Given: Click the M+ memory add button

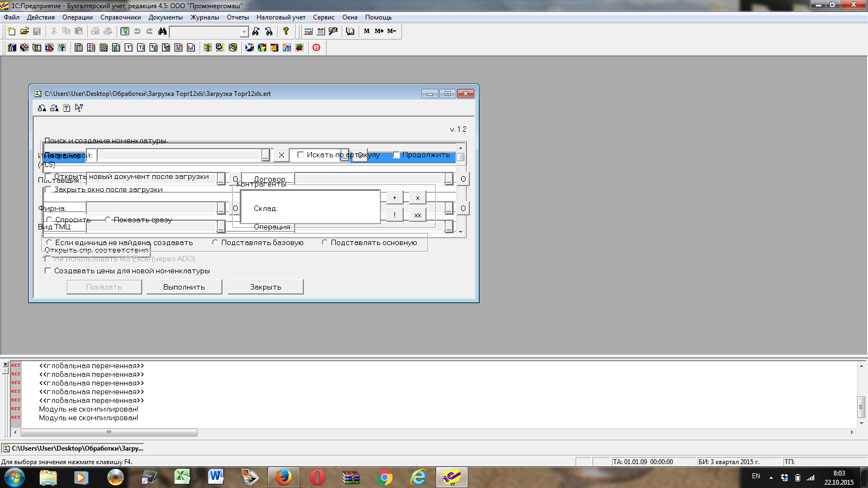Looking at the screenshot, I should tap(379, 31).
